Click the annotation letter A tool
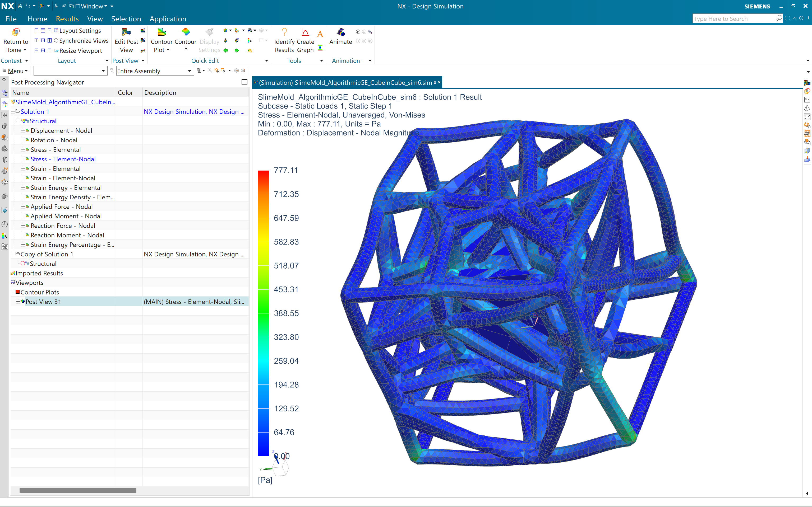Viewport: 812px width, 507px height. click(320, 34)
